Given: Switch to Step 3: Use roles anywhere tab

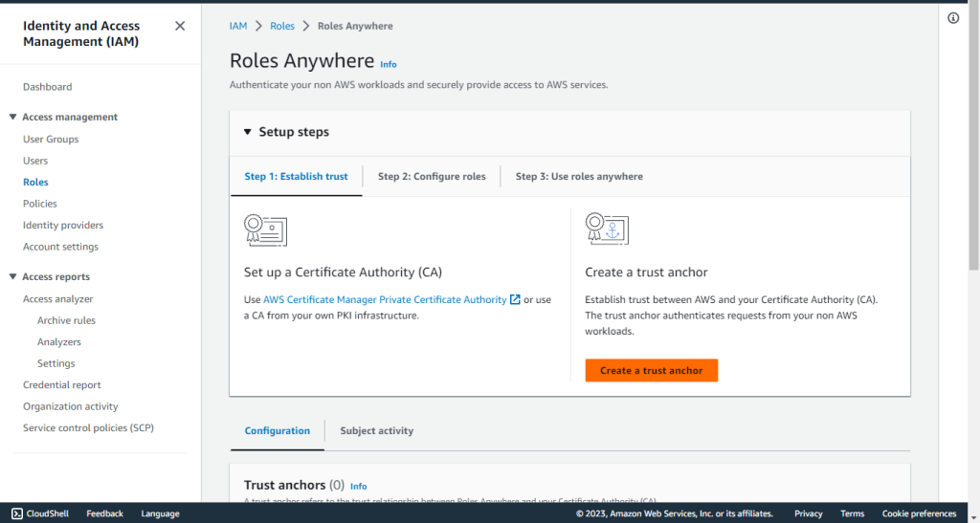Looking at the screenshot, I should (579, 177).
